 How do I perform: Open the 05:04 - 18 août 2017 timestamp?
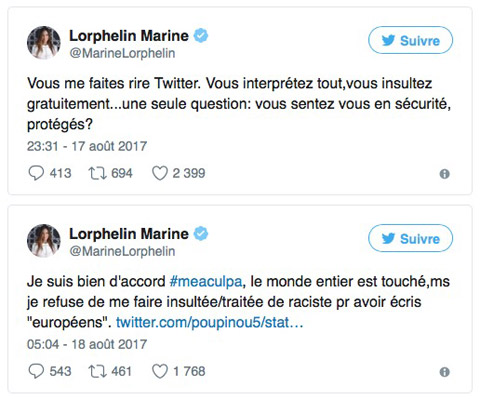pyautogui.click(x=87, y=344)
